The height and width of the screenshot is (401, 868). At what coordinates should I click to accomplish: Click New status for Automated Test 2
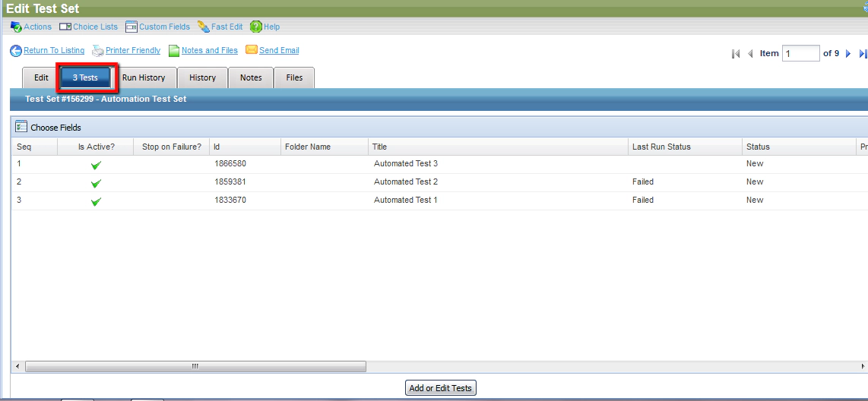click(755, 182)
